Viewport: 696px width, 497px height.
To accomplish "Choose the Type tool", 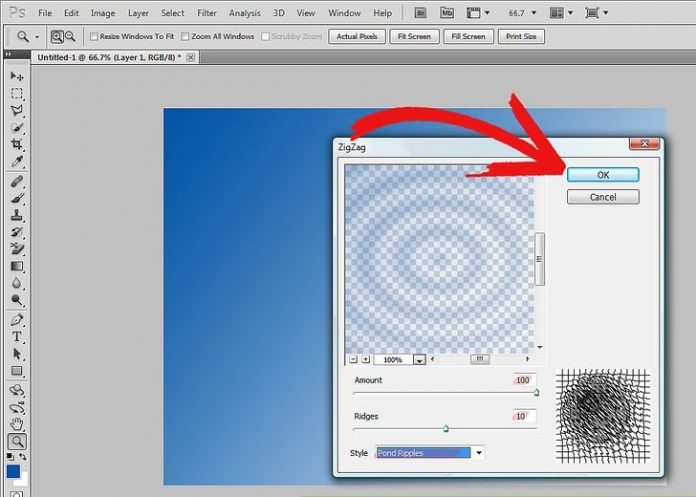I will click(x=17, y=337).
